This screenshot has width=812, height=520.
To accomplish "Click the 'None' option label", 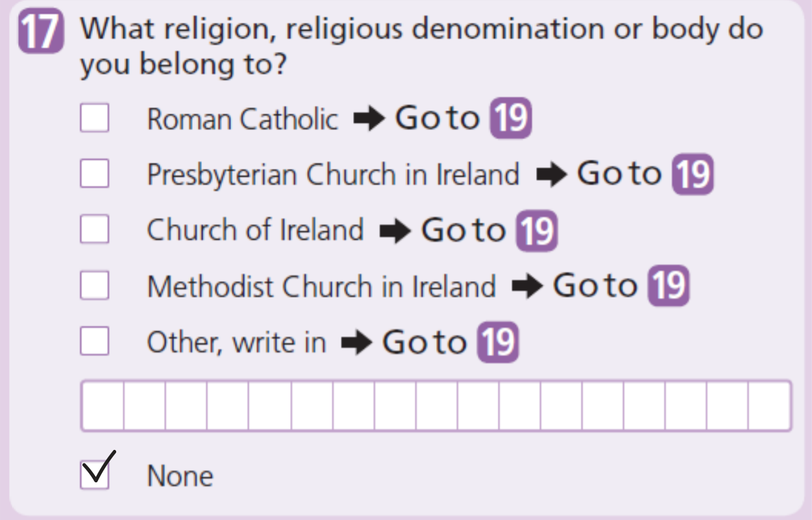I will click(x=180, y=477).
